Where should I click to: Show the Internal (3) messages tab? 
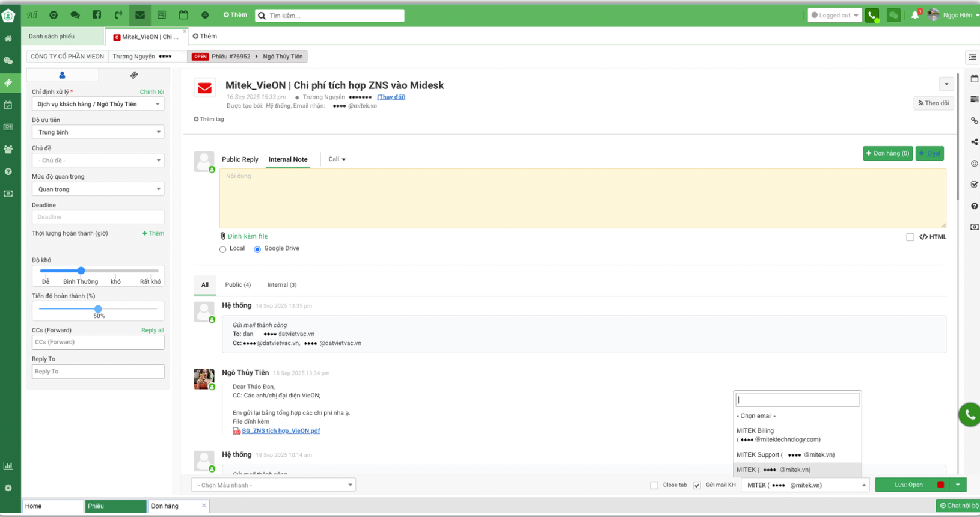(x=281, y=285)
